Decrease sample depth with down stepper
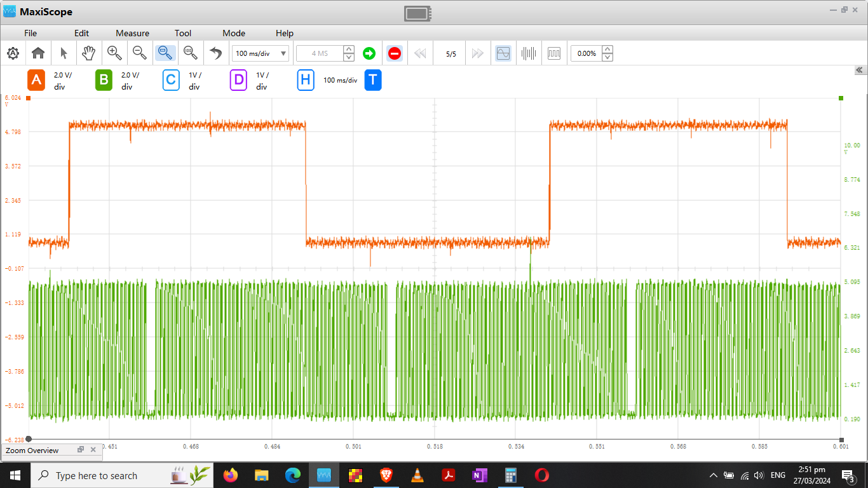The width and height of the screenshot is (868, 488). [349, 57]
